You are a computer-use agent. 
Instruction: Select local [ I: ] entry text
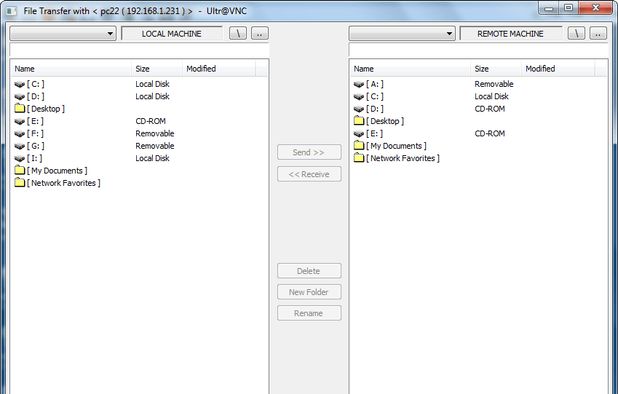click(x=34, y=158)
